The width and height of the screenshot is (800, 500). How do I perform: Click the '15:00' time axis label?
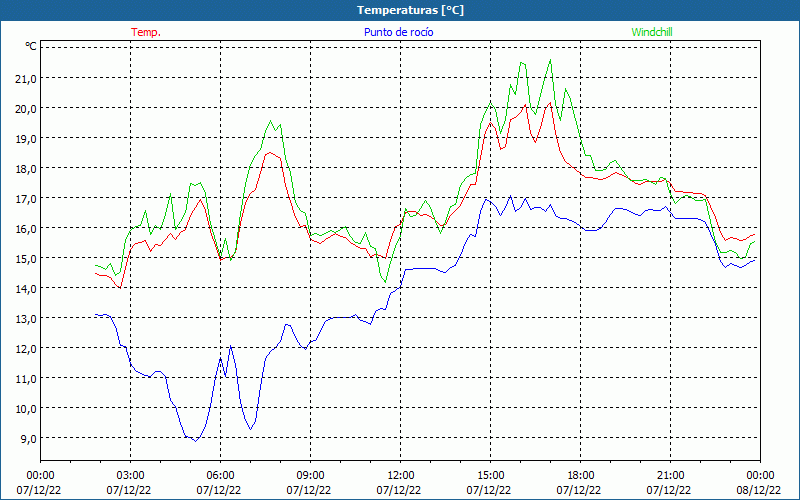tap(490, 476)
